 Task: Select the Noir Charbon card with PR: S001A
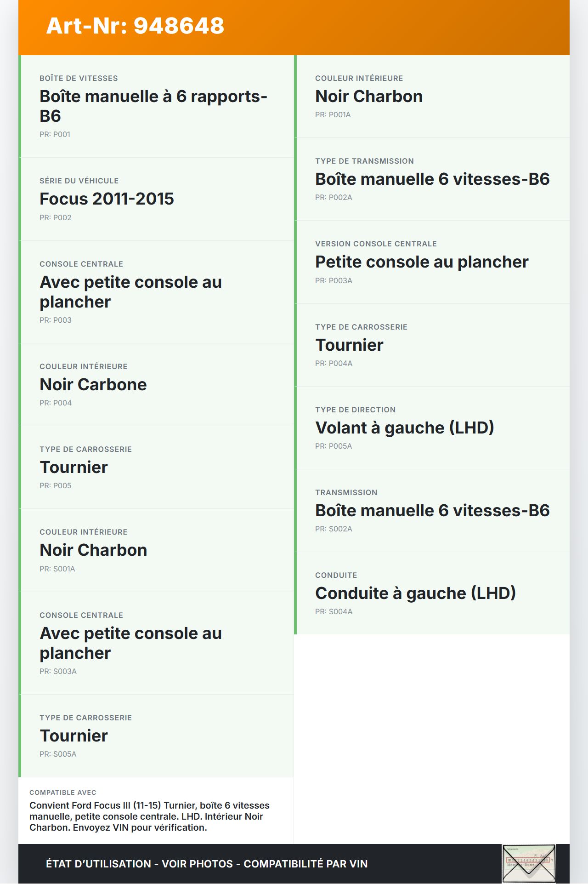click(156, 550)
